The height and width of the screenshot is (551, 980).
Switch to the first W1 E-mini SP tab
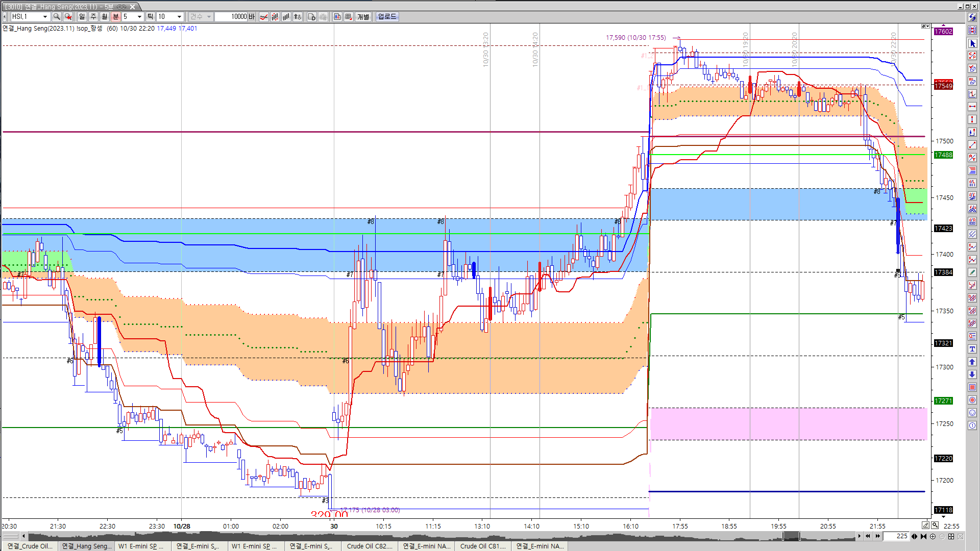tap(141, 546)
